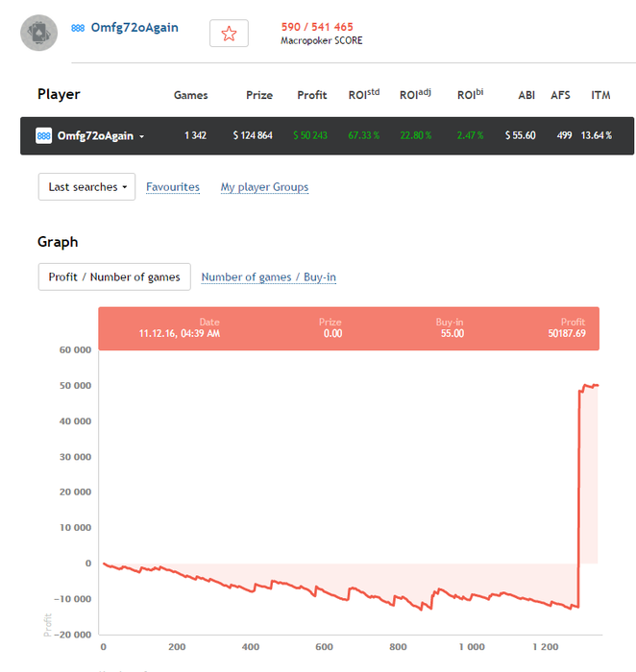Click the Prize 0.00 value in tooltip
The image size is (636, 672).
pyautogui.click(x=332, y=333)
